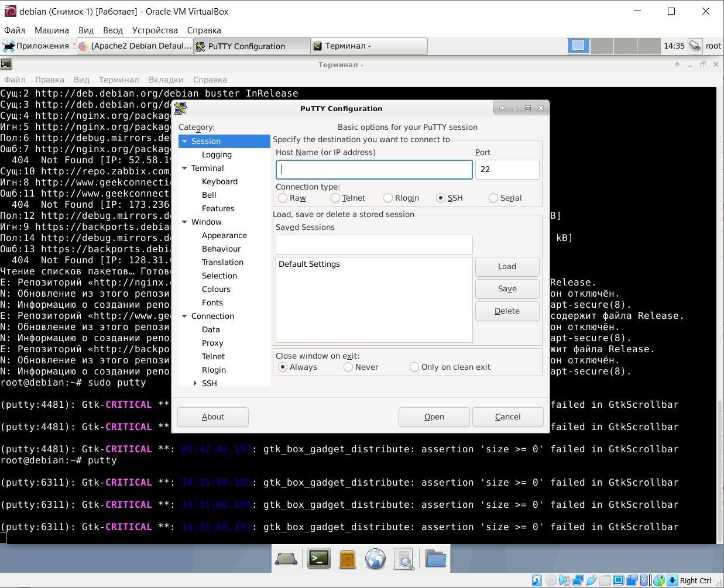Open the Устройства menu of VirtualBox
This screenshot has height=588, width=724.
155,30
